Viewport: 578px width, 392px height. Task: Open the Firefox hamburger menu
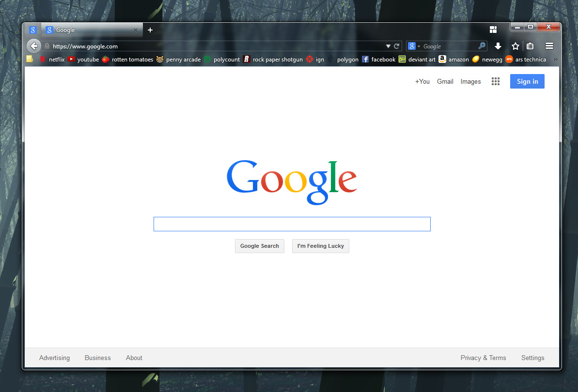tap(549, 46)
